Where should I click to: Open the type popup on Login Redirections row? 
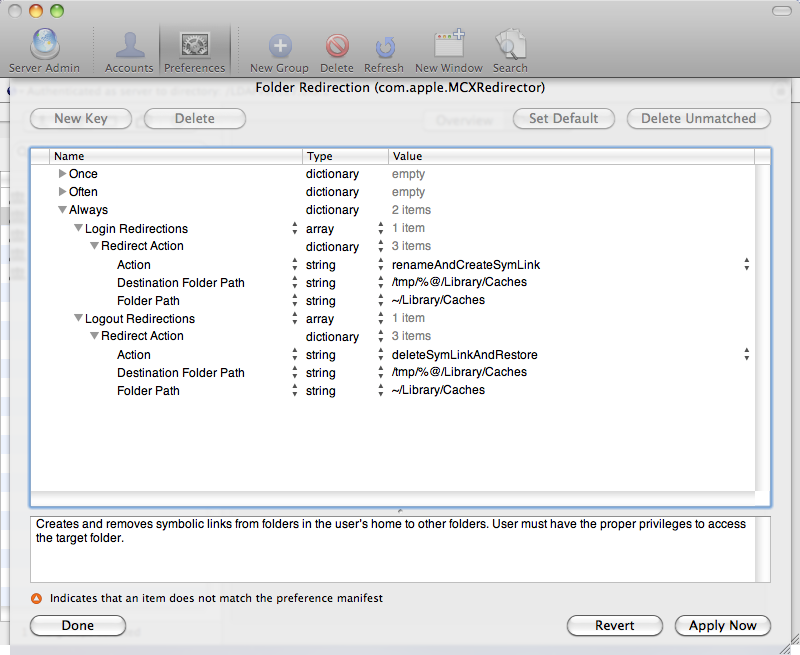click(381, 228)
